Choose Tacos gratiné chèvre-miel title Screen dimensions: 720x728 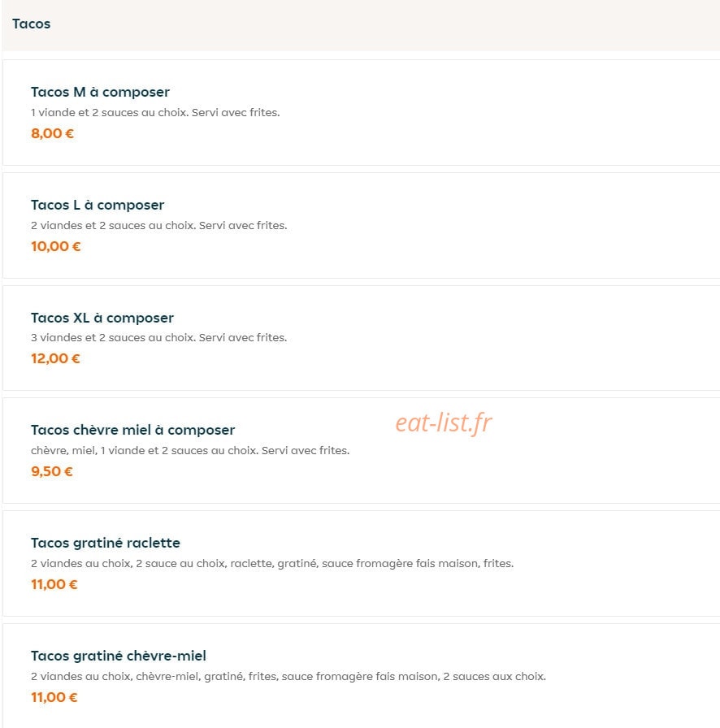(x=119, y=656)
